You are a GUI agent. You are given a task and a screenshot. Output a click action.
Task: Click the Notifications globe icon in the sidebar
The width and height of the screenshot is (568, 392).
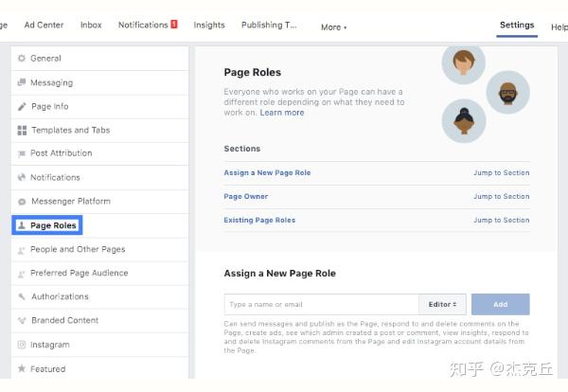pos(22,177)
